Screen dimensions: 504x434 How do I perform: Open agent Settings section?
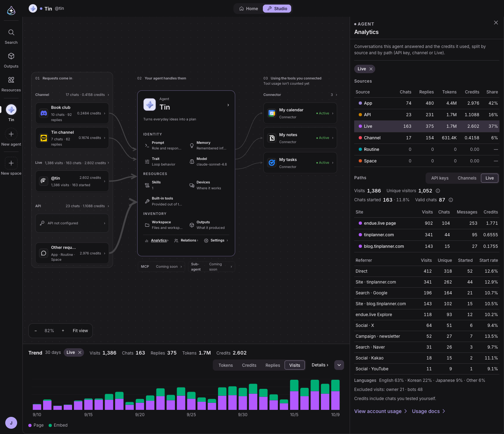[x=216, y=240]
